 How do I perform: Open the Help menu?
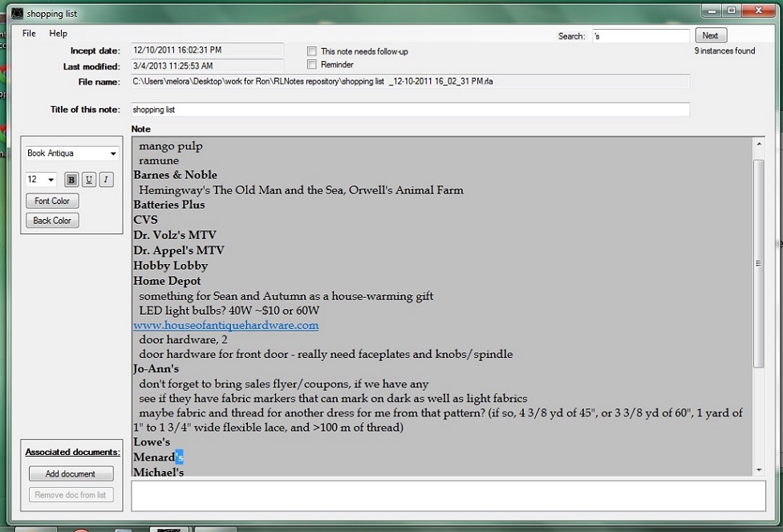[x=58, y=34]
